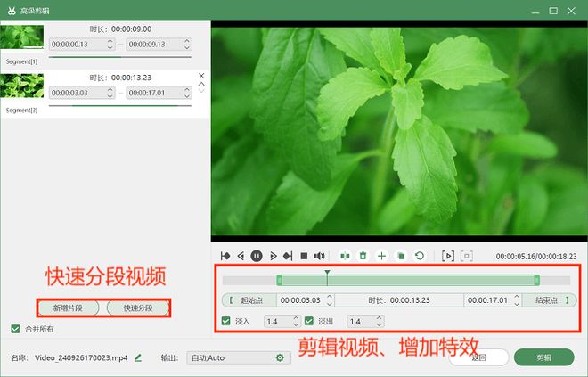Image resolution: width=588 pixels, height=377 pixels.
Task: Click the 快速分段 button
Action: click(x=138, y=308)
